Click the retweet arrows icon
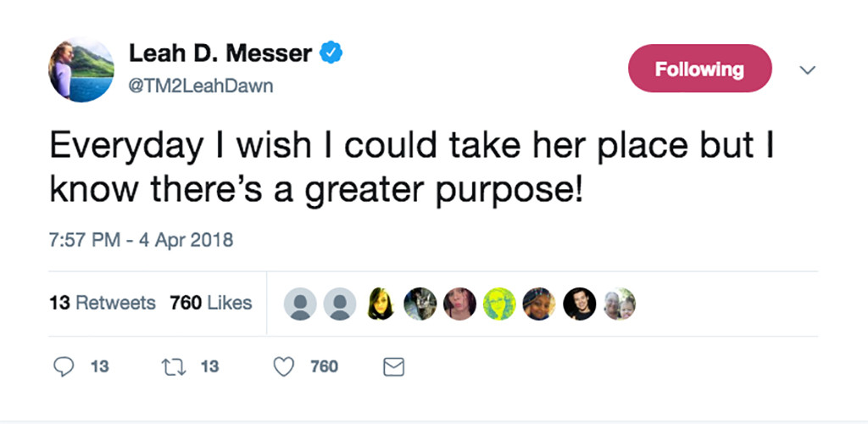 [x=171, y=366]
